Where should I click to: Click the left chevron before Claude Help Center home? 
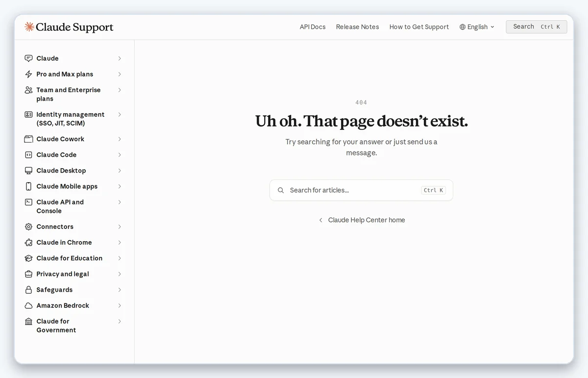coord(321,220)
